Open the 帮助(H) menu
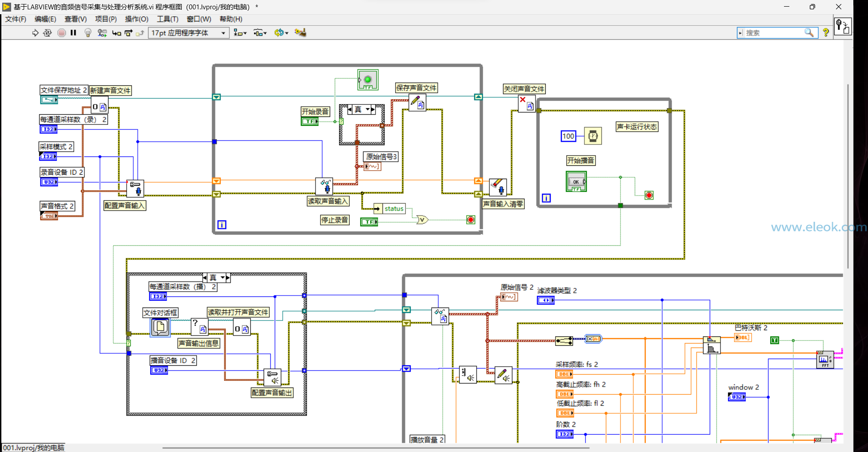 [231, 19]
